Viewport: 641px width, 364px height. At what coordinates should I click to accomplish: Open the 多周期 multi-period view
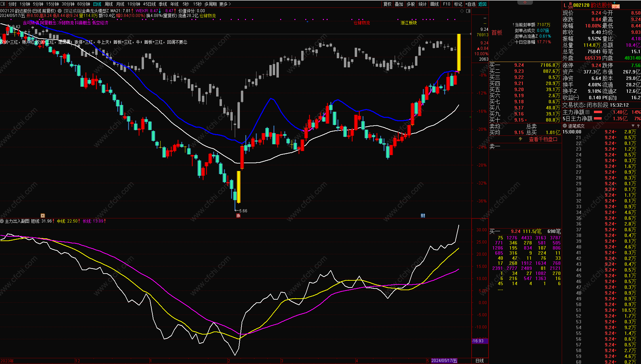point(210,4)
